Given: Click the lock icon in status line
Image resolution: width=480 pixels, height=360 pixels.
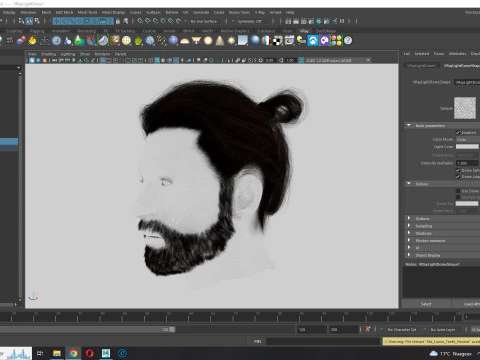Looking at the screenshot, I should [118, 21].
